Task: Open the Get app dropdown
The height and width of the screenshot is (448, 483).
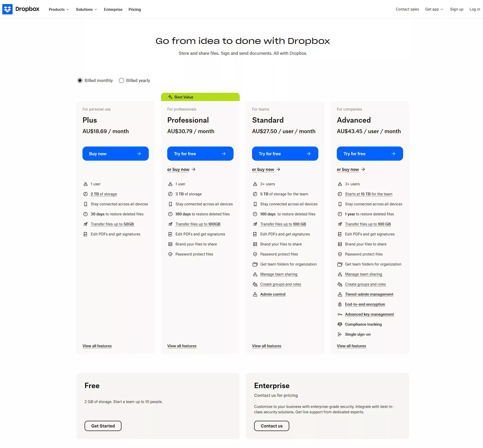Action: [x=434, y=9]
